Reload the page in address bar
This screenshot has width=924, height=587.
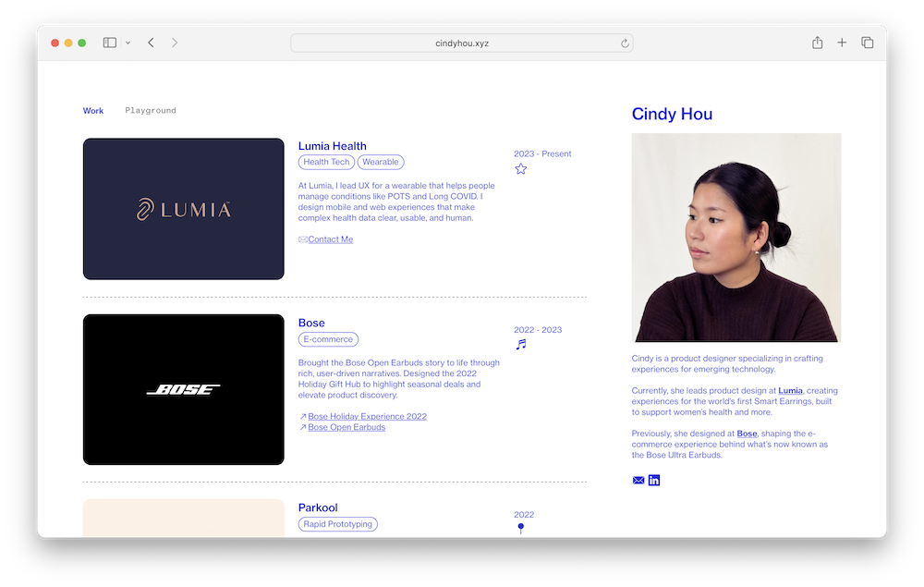[625, 43]
